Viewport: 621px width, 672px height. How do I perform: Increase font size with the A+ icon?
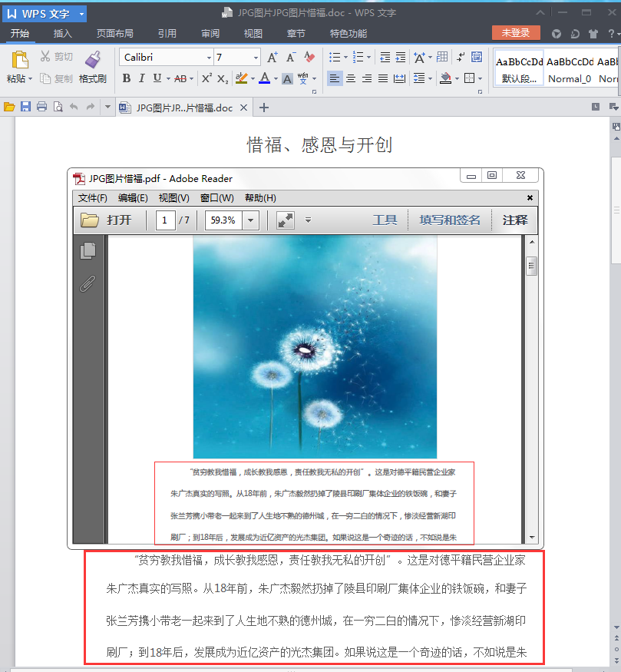point(273,57)
